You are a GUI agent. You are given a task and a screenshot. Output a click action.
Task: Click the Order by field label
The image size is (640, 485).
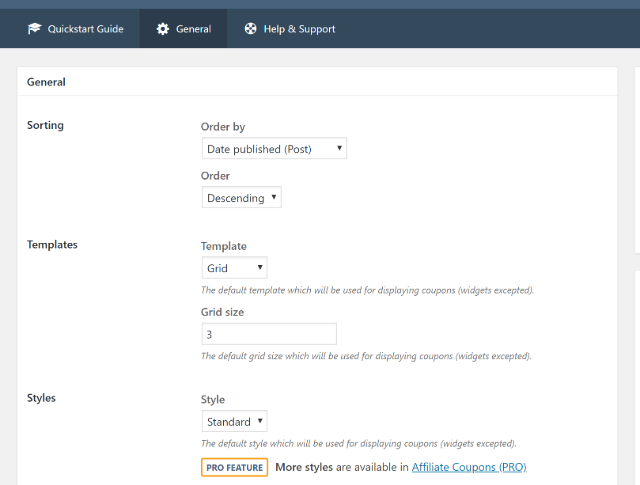(223, 127)
